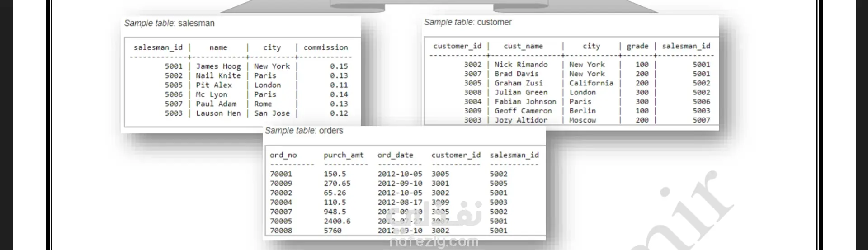Select the 'Paul Adam' cell
Screen dimensions: 868x250
click(x=216, y=104)
